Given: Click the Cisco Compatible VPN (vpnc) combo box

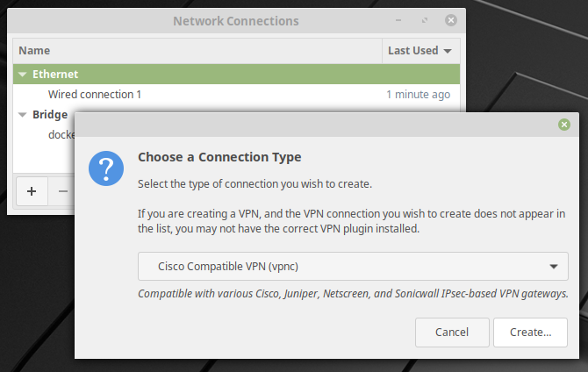Looking at the screenshot, I should coord(353,266).
